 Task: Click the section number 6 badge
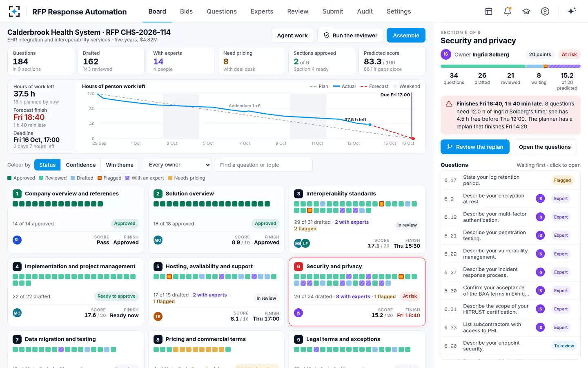click(298, 267)
